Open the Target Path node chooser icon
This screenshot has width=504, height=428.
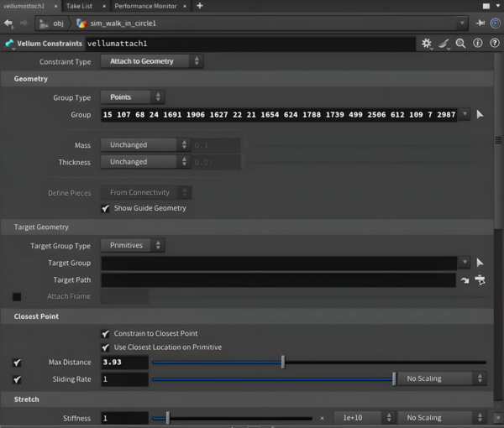480,280
